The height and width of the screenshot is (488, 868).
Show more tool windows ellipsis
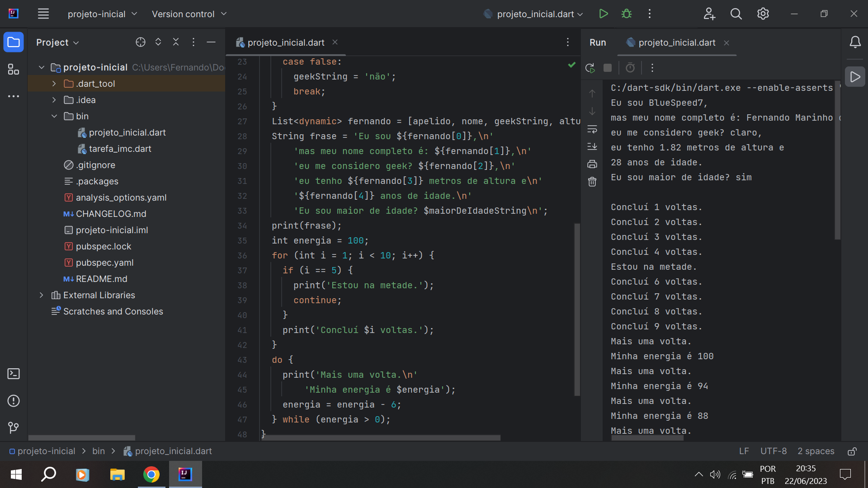pyautogui.click(x=14, y=96)
